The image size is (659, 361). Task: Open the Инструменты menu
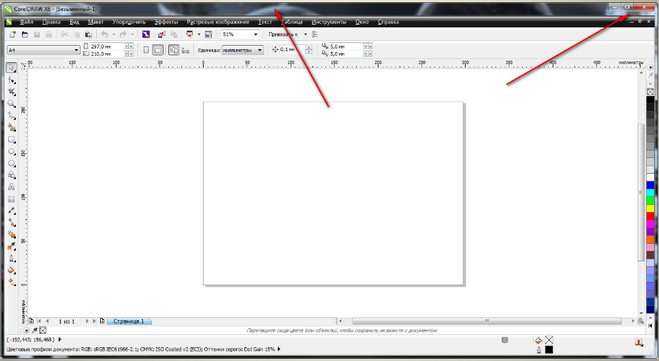click(329, 22)
